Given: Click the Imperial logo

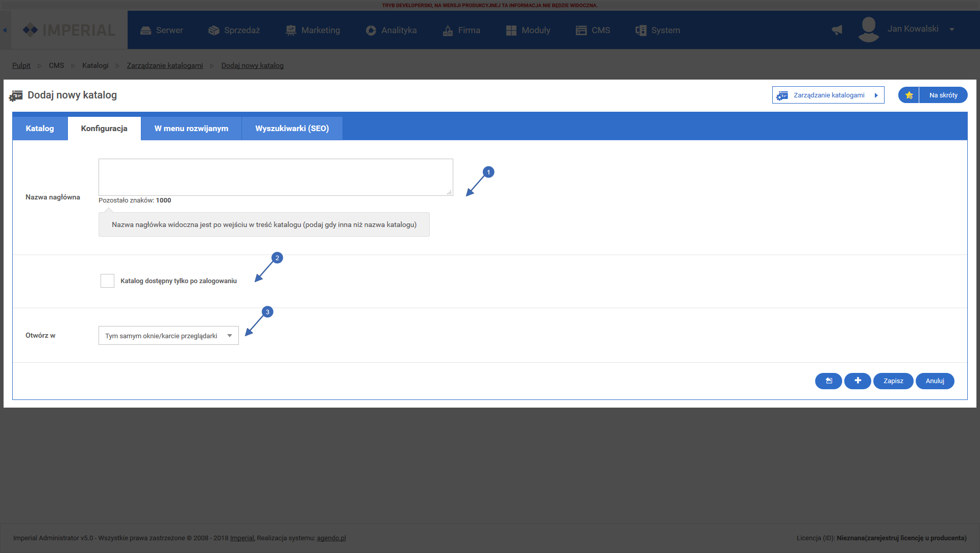Looking at the screenshot, I should coord(69,30).
